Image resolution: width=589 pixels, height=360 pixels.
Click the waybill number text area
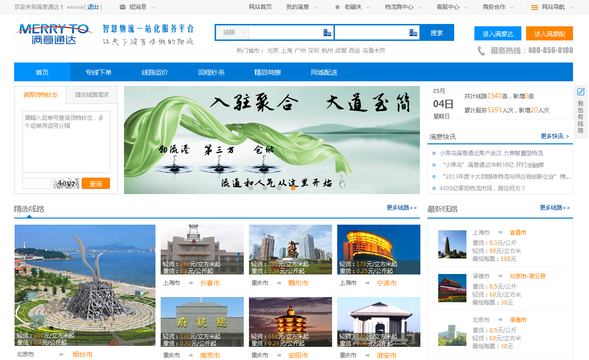66,141
